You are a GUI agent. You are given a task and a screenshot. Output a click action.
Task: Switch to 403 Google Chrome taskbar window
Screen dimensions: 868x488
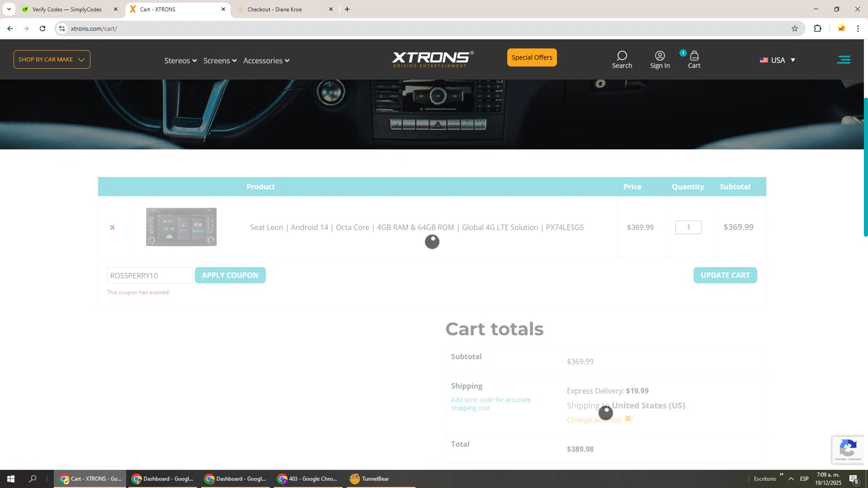pyautogui.click(x=308, y=479)
